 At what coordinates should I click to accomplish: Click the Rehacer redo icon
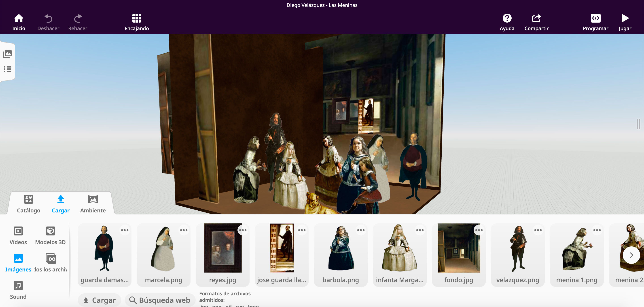78,18
